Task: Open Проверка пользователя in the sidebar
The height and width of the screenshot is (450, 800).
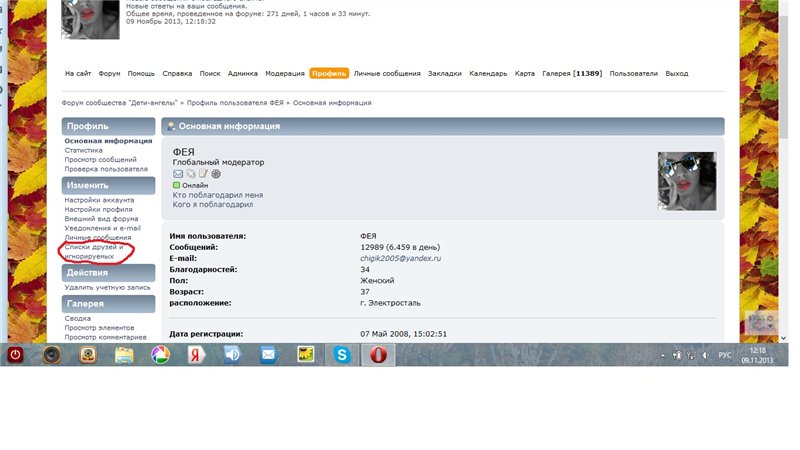Action: (x=106, y=169)
